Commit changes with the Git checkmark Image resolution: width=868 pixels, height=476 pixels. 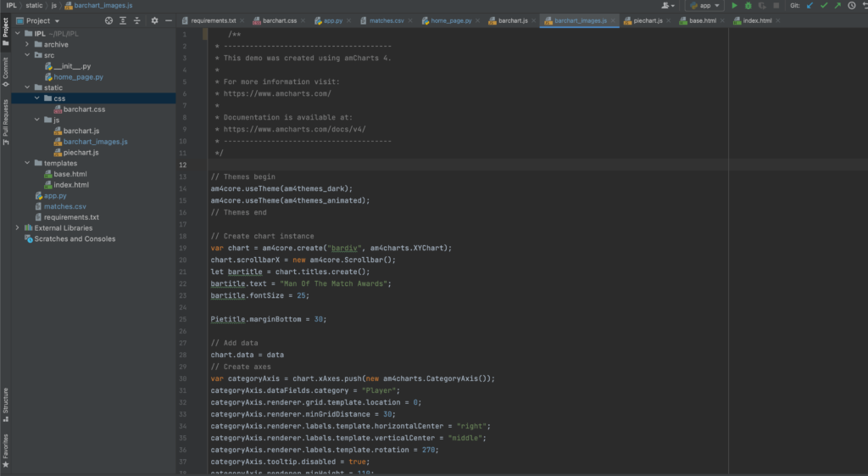point(824,5)
